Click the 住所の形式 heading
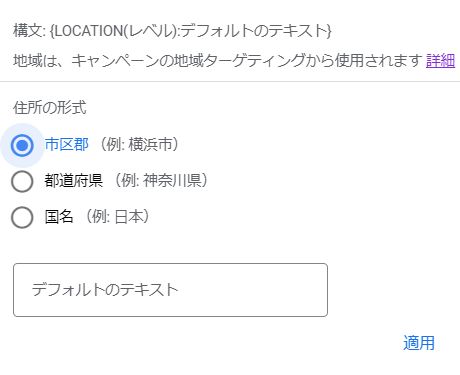Viewport: 460px width, 375px height. pyautogui.click(x=50, y=108)
